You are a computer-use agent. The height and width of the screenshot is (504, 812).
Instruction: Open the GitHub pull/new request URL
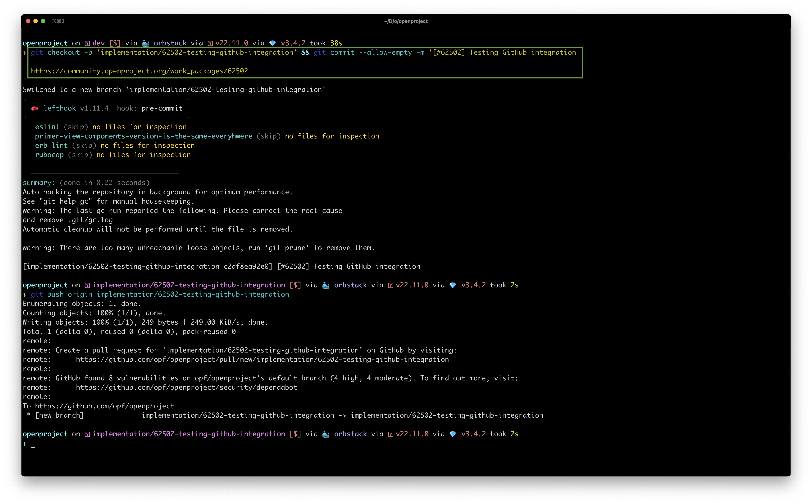click(x=262, y=360)
